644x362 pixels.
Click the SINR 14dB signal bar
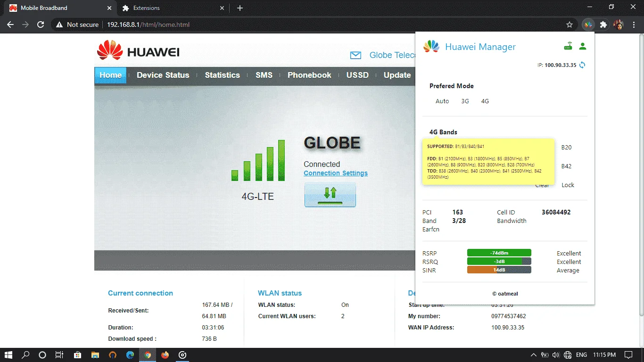tap(499, 270)
